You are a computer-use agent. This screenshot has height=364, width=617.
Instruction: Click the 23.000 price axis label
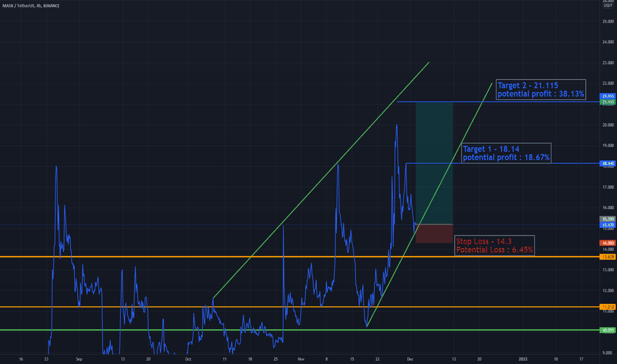[608, 63]
